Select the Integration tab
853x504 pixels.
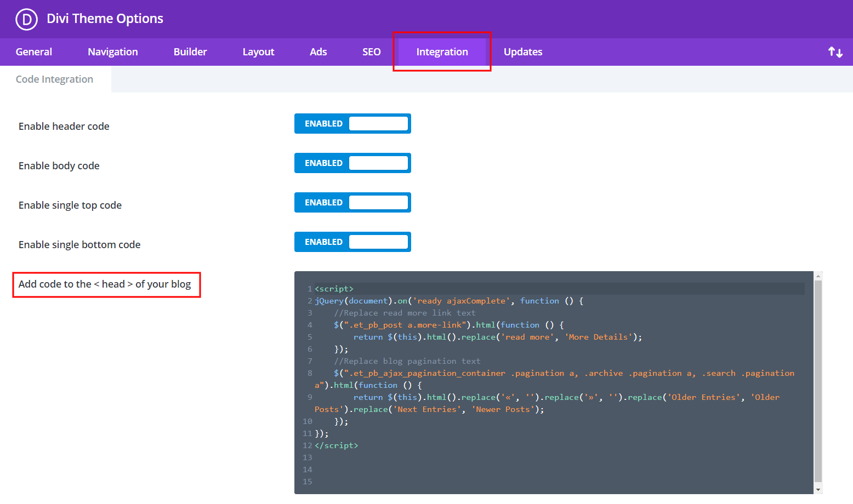[442, 52]
